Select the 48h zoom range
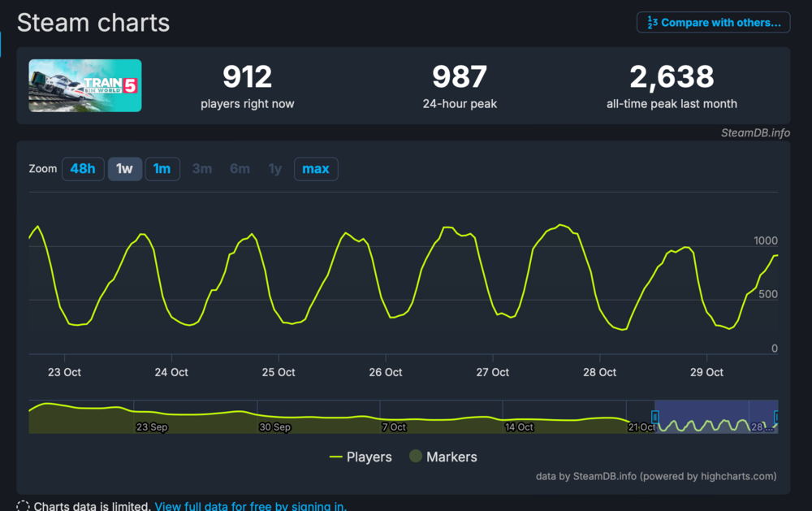The width and height of the screenshot is (812, 511). (83, 169)
